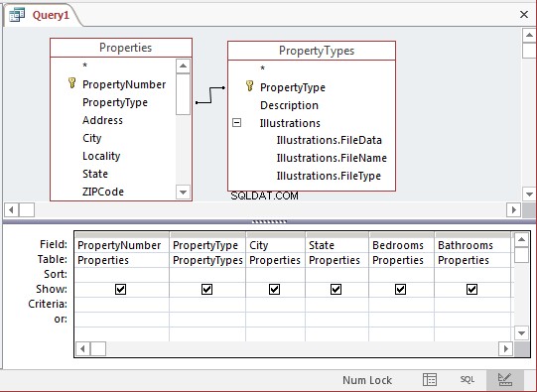Click the Sort cell under City
The image size is (537, 392).
[x=275, y=275]
